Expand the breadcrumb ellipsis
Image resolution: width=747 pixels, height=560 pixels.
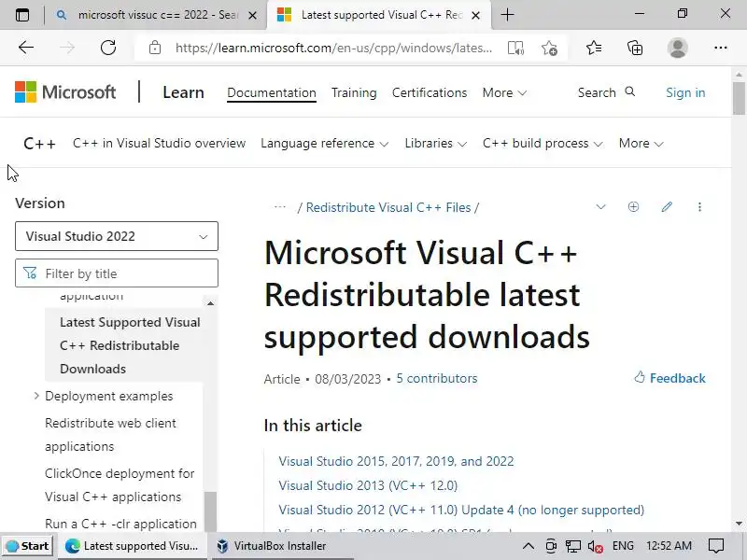click(280, 206)
